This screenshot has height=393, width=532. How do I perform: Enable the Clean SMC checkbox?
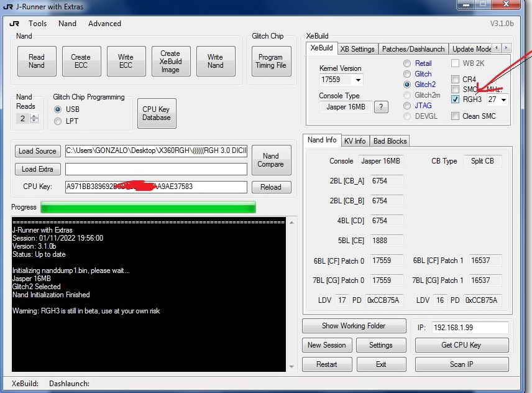click(456, 116)
